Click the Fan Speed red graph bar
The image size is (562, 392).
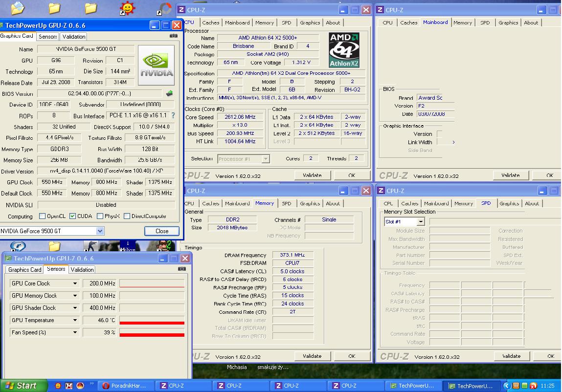click(152, 335)
